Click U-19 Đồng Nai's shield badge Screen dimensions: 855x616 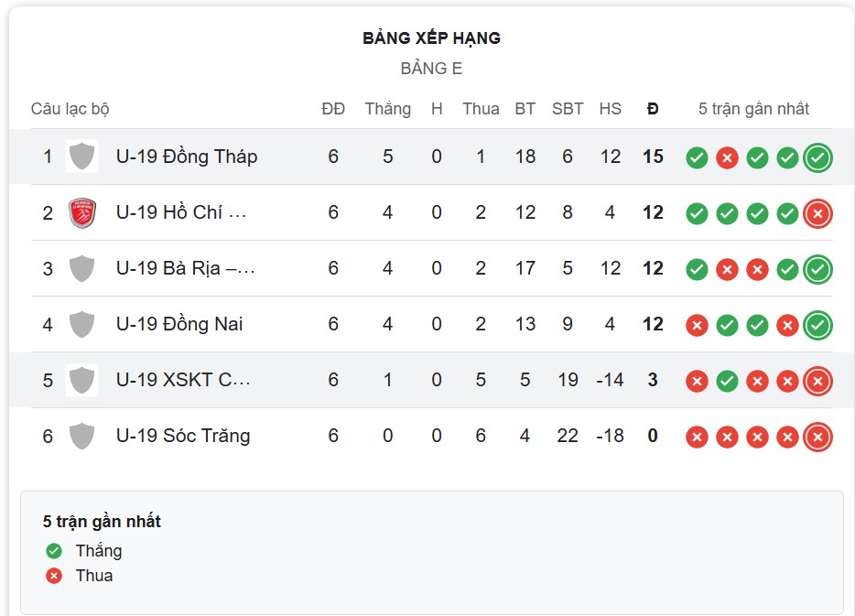(x=81, y=324)
